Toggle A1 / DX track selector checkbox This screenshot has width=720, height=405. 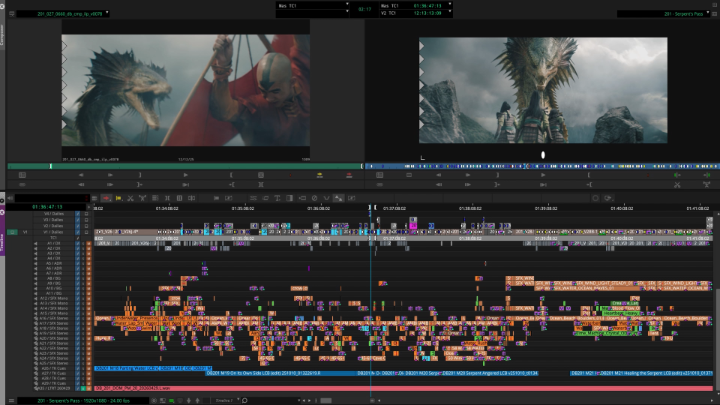click(77, 243)
